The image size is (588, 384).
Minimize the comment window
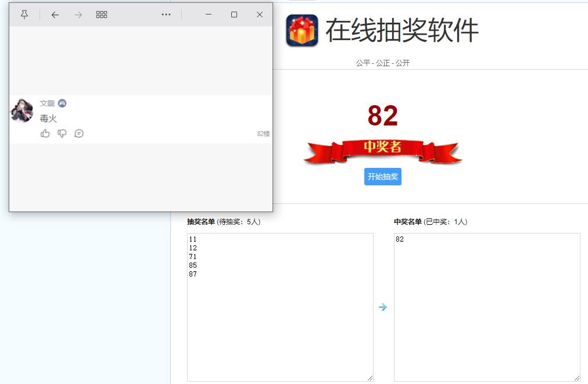click(209, 15)
